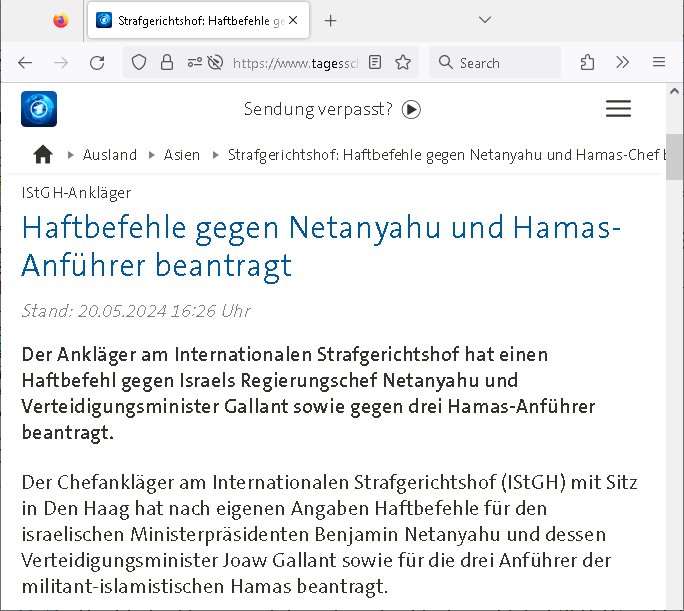Viewport: 684px width, 611px height.
Task: Open tracking protection shield icon
Action: pyautogui.click(x=140, y=62)
